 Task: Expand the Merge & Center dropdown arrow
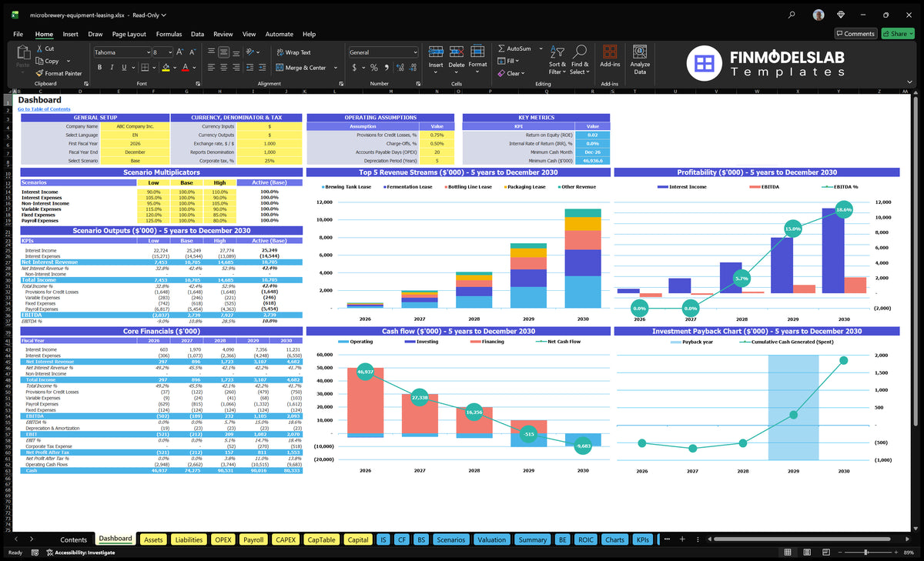(x=335, y=68)
